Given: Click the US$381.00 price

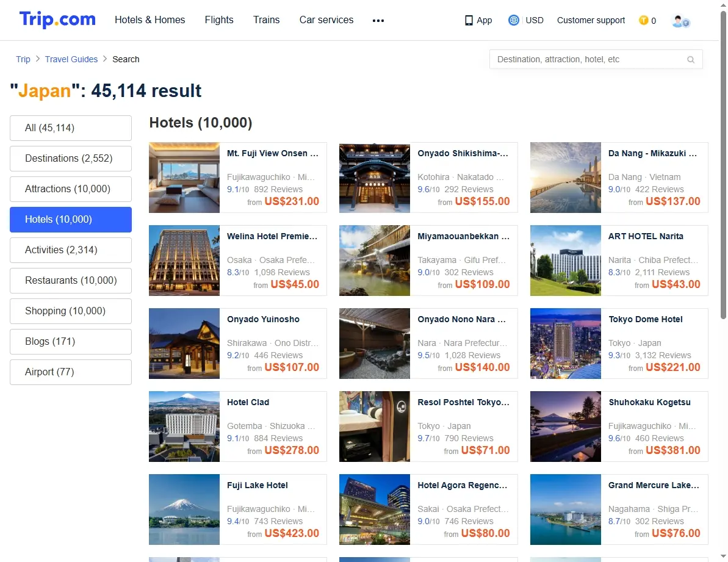Looking at the screenshot, I should point(672,450).
